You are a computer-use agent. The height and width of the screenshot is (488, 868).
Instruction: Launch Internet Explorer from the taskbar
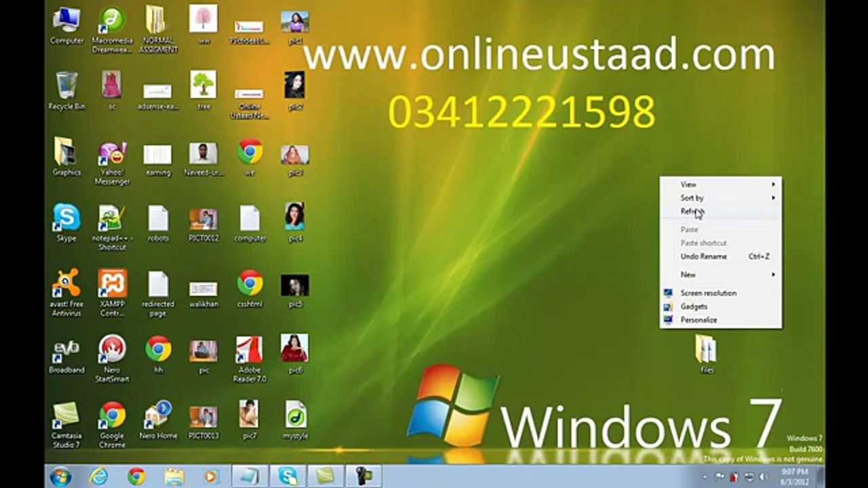click(99, 476)
